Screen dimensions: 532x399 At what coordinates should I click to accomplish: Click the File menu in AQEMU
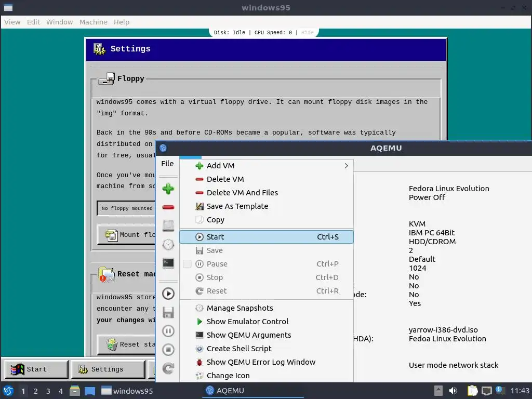click(x=167, y=164)
